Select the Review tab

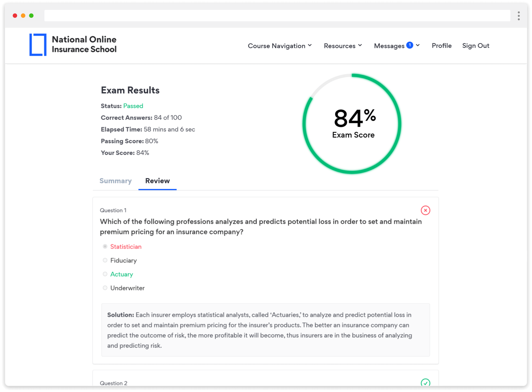coord(158,181)
